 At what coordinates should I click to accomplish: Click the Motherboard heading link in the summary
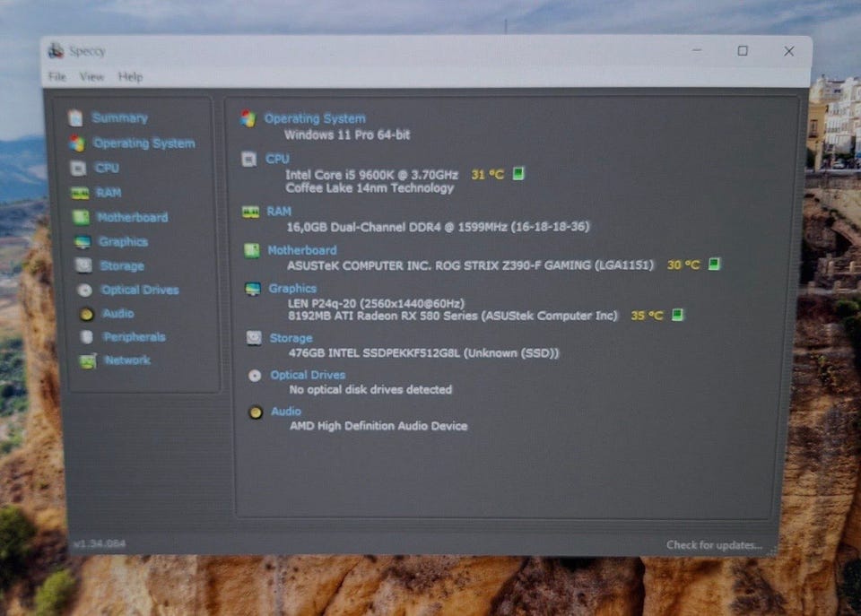(302, 250)
